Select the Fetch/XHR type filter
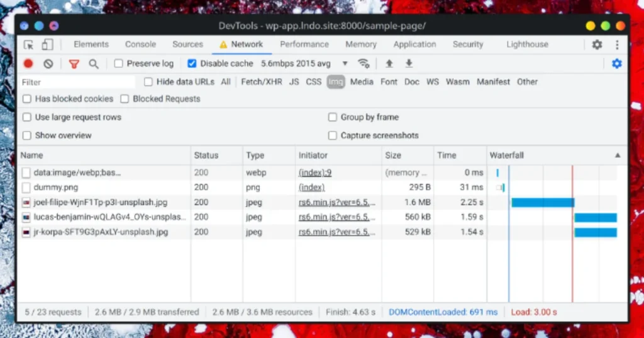The image size is (644, 338). tap(261, 82)
